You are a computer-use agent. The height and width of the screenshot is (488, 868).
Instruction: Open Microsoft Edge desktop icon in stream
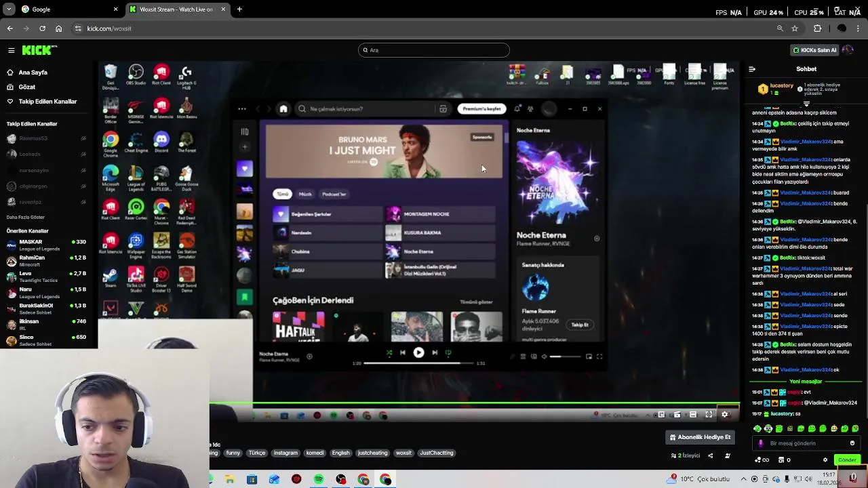[x=111, y=178]
